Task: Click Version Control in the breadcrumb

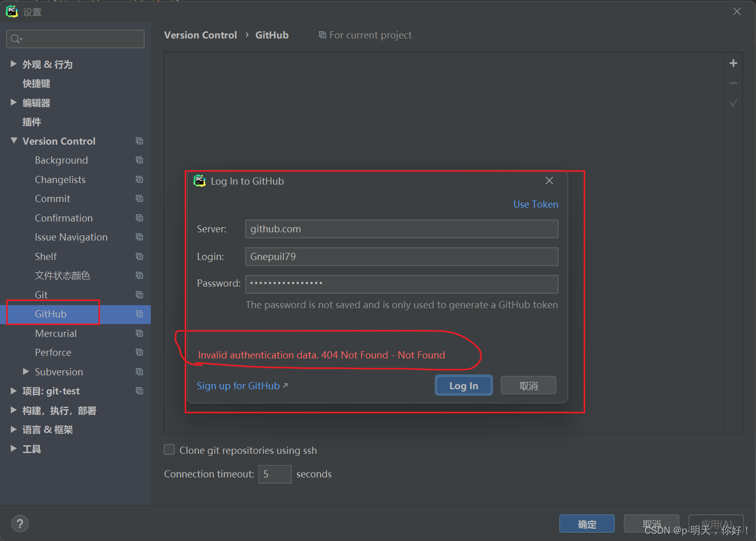Action: coord(201,35)
